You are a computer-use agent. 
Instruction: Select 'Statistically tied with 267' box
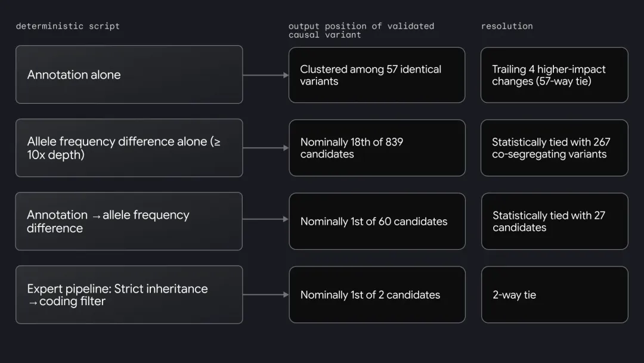tap(555, 148)
